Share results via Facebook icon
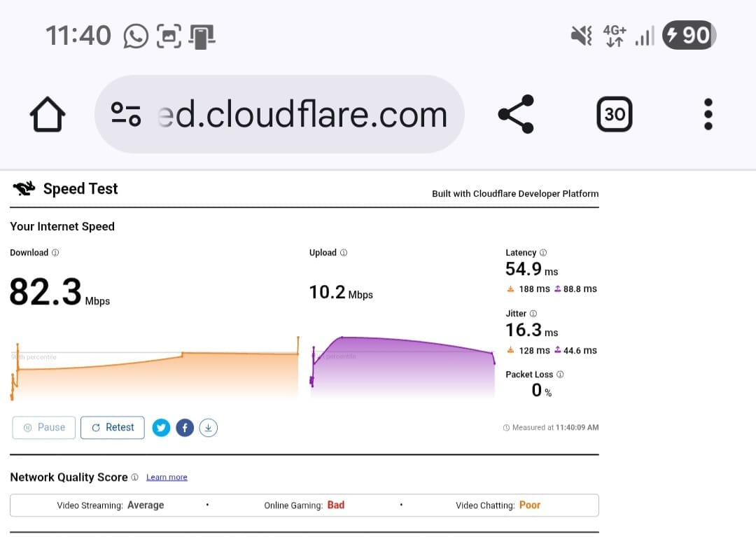The image size is (756, 537). (x=185, y=428)
